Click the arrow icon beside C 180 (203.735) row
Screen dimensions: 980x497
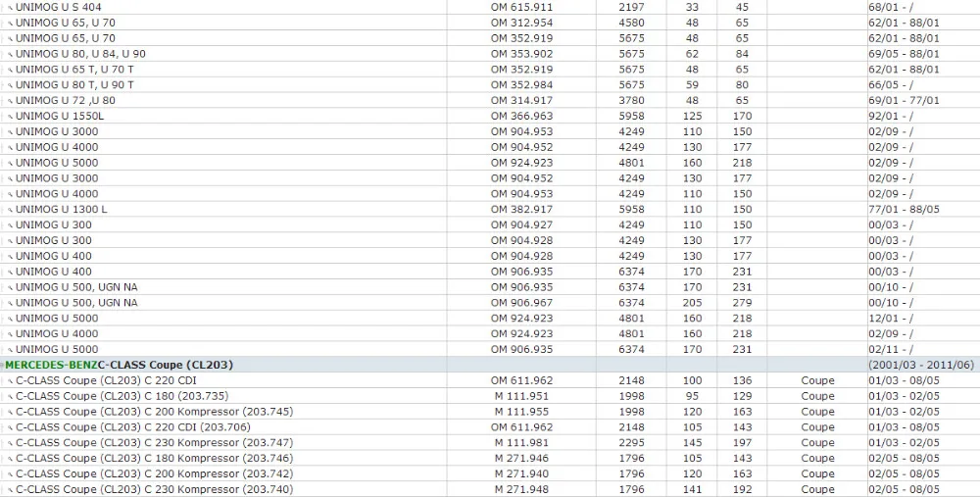tap(10, 398)
